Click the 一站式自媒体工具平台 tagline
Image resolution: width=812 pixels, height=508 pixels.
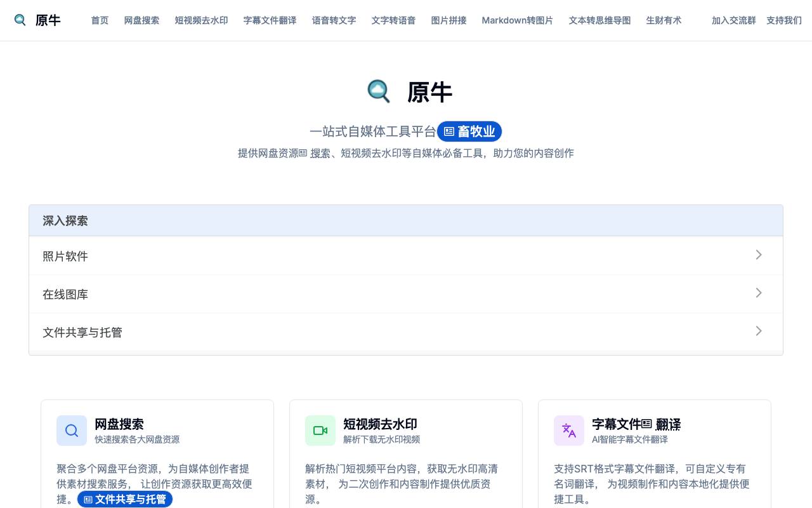[373, 131]
